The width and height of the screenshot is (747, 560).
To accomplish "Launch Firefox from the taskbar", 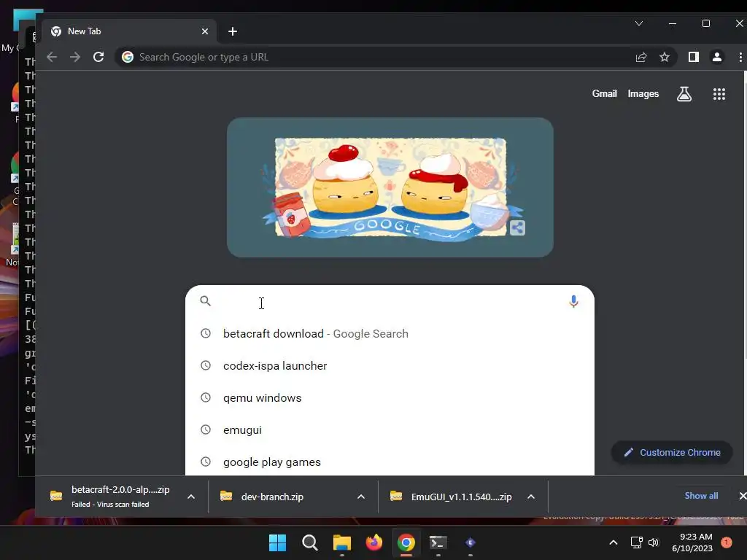I will [374, 542].
